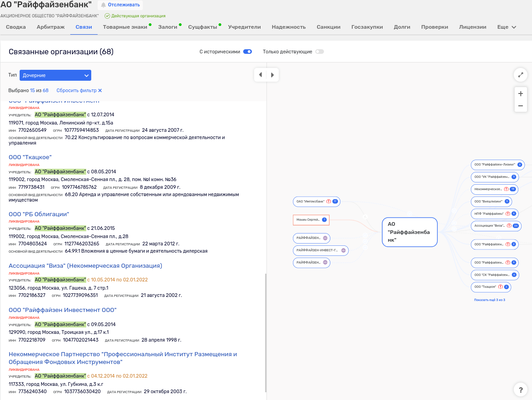Click the counter badge on ОАО "Импэксбанк" node

(336, 201)
